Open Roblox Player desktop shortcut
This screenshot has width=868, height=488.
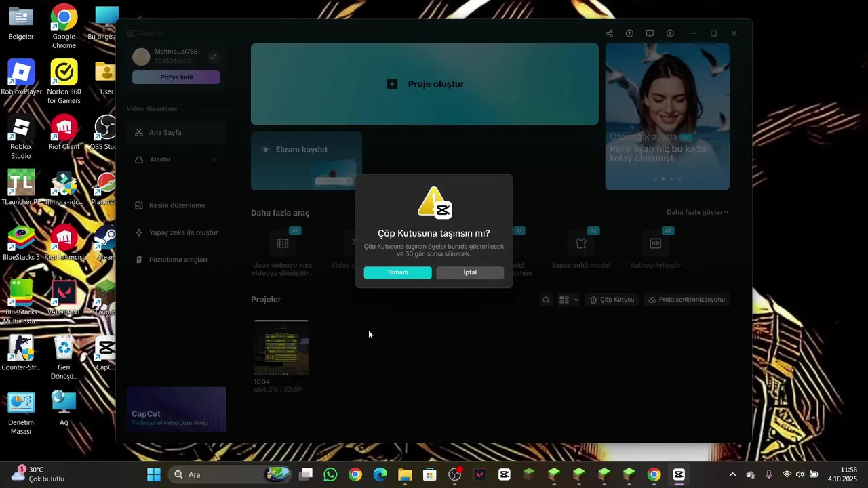coord(21,78)
